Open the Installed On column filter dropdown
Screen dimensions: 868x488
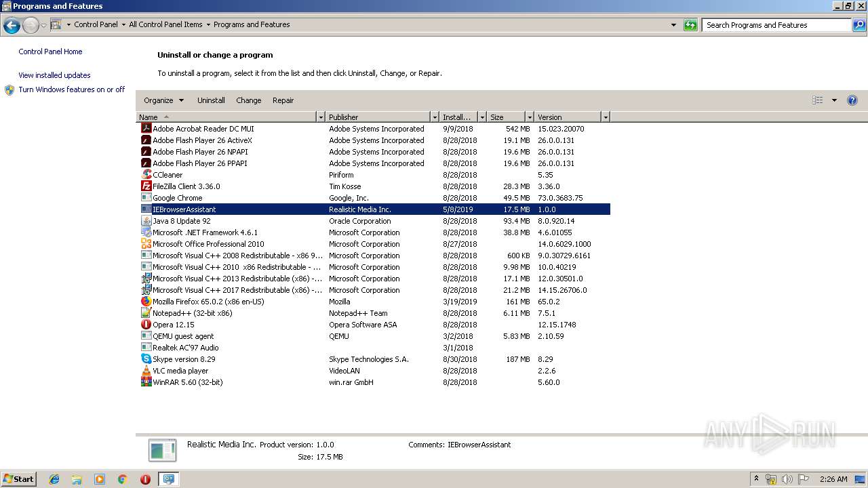pyautogui.click(x=482, y=117)
